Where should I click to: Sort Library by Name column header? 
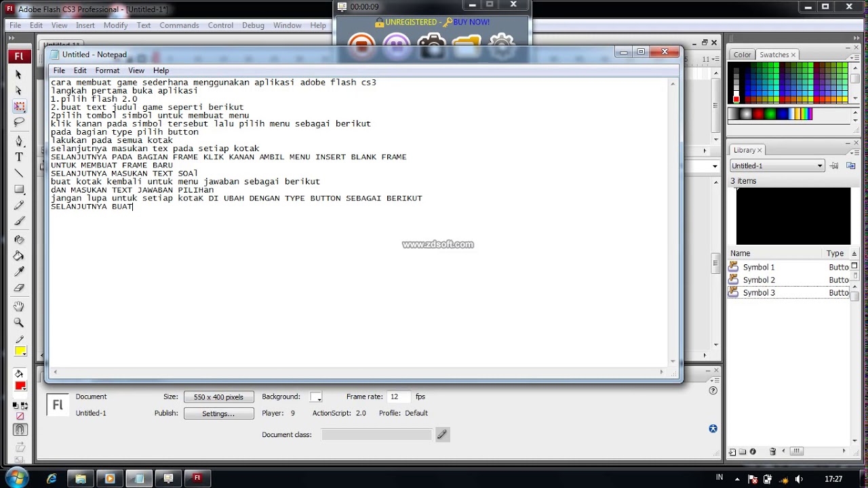click(x=776, y=253)
